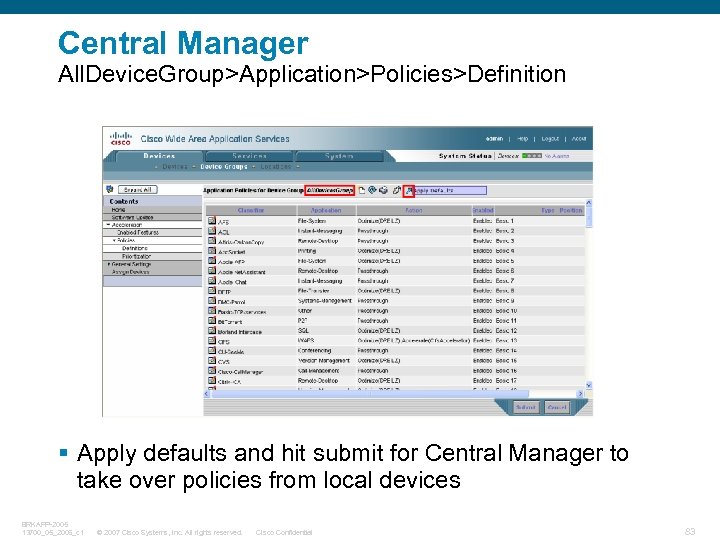Image resolution: width=720 pixels, height=540 pixels.
Task: Select Definitions under Policies
Action: 135,248
